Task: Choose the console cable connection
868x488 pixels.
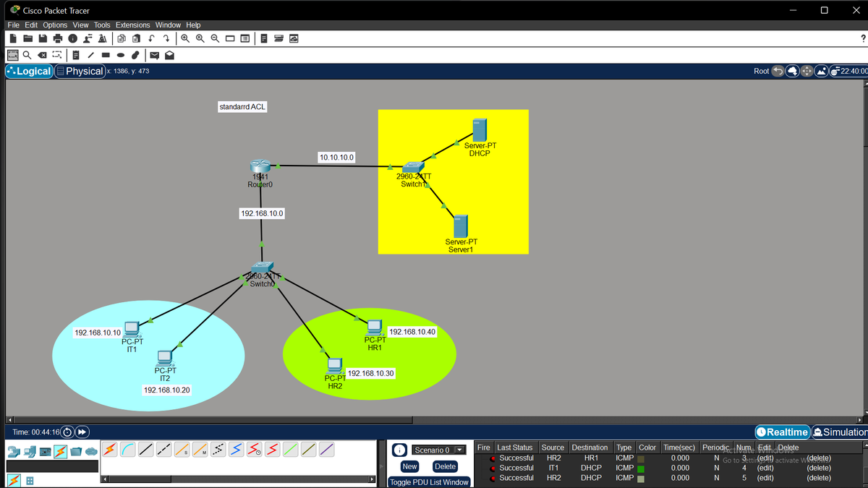Action: pyautogui.click(x=127, y=449)
